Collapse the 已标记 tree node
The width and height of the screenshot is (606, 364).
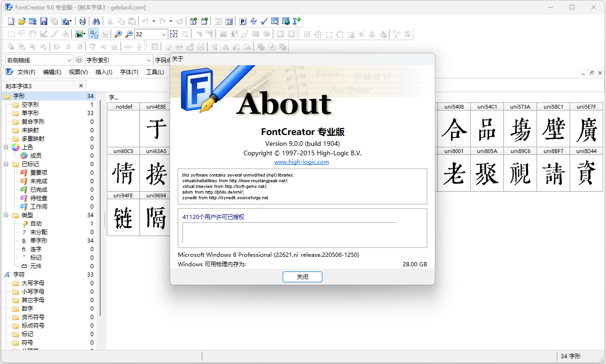[x=7, y=164]
